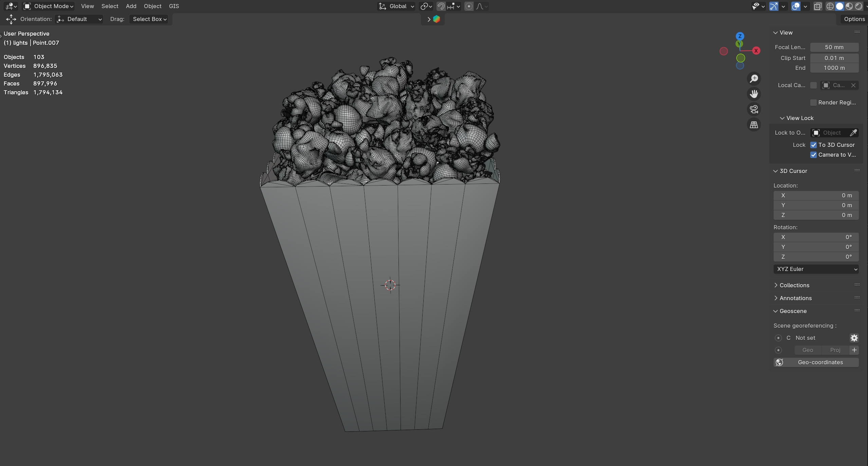
Task: Click the Focal Length 50 mm field
Action: click(x=834, y=47)
